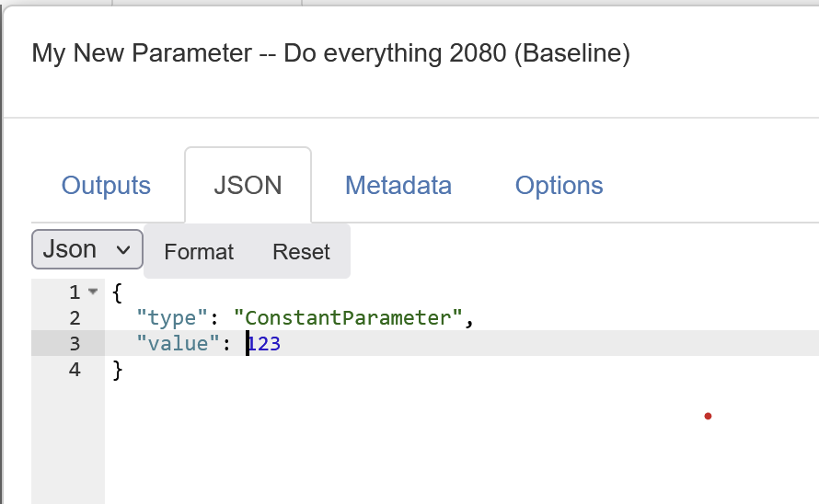Collapse the code fold arrow on line 1
The width and height of the screenshot is (819, 504).
(x=92, y=292)
